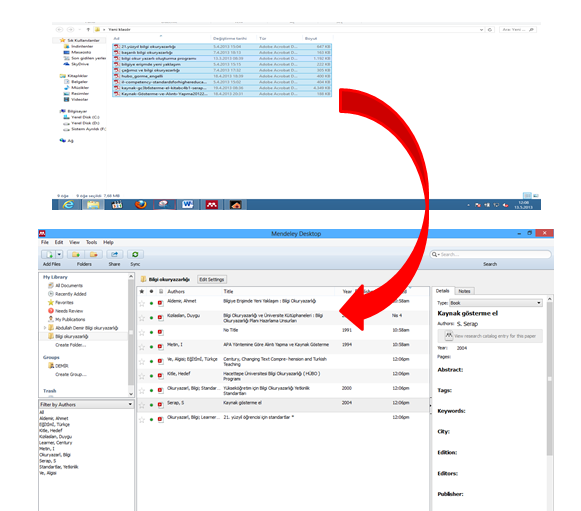Open the Explorer address bar dropdown
581x511 pixels.
pos(481,30)
